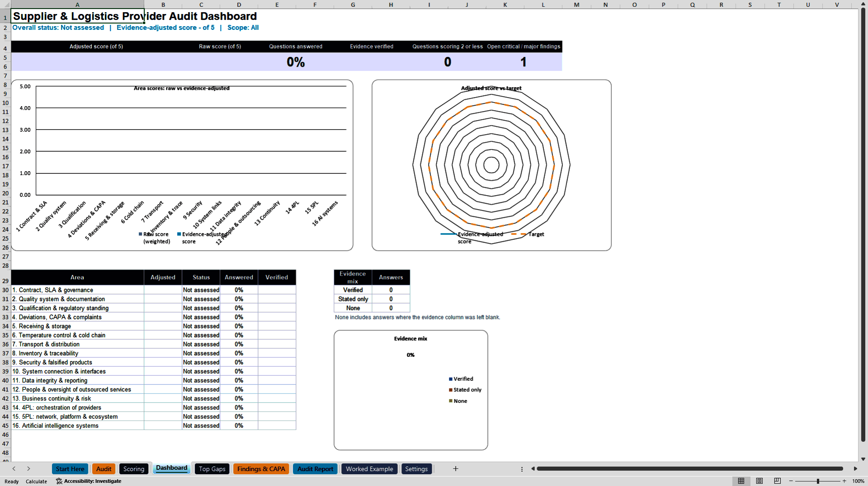Open sheet tab options dots
The height and width of the screenshot is (486, 868).
click(522, 469)
